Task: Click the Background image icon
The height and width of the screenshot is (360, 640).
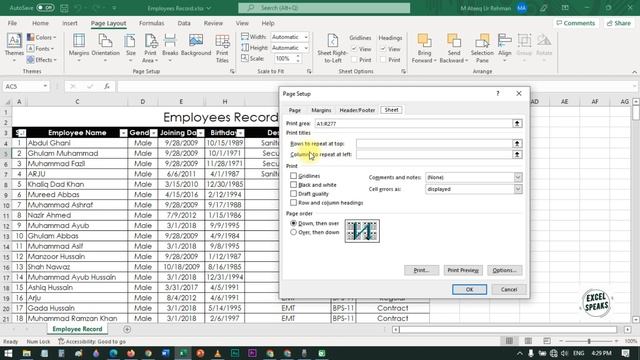Action: tap(196, 41)
